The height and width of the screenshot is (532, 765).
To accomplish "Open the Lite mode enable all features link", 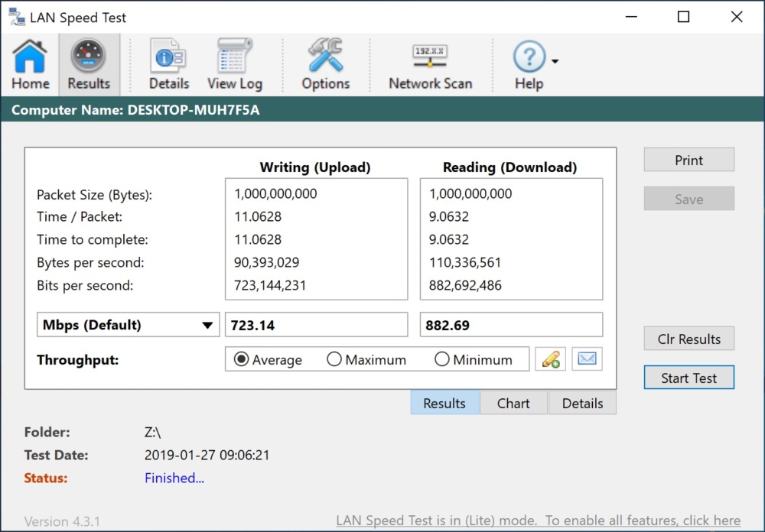I will click(538, 521).
